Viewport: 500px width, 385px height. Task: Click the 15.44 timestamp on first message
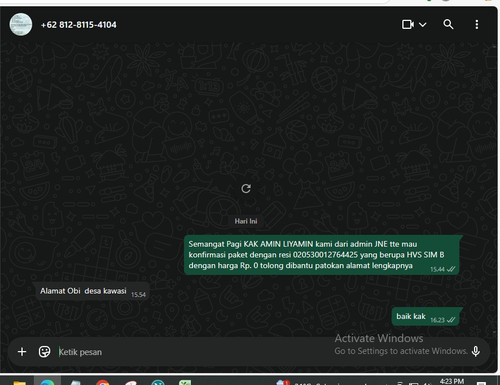437,269
